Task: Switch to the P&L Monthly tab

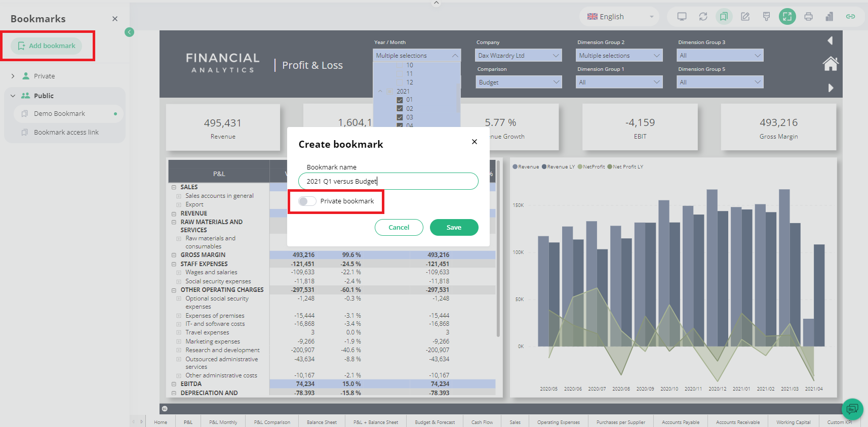Action: coord(223,422)
